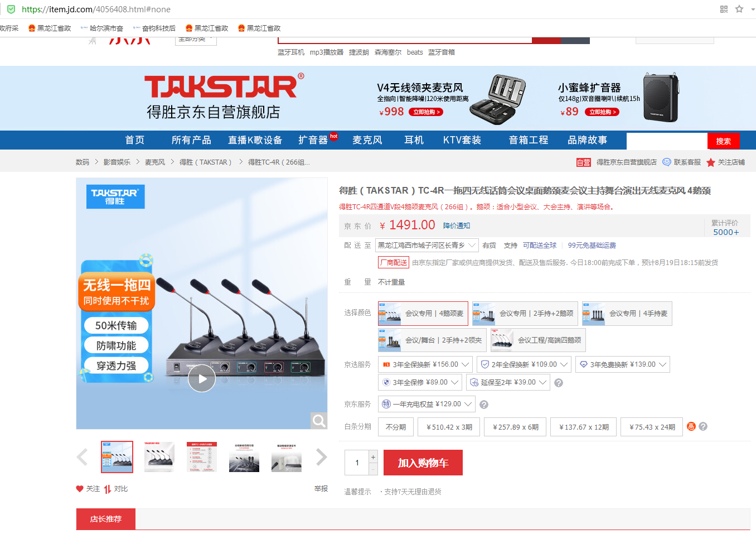Play the product video

click(x=202, y=378)
